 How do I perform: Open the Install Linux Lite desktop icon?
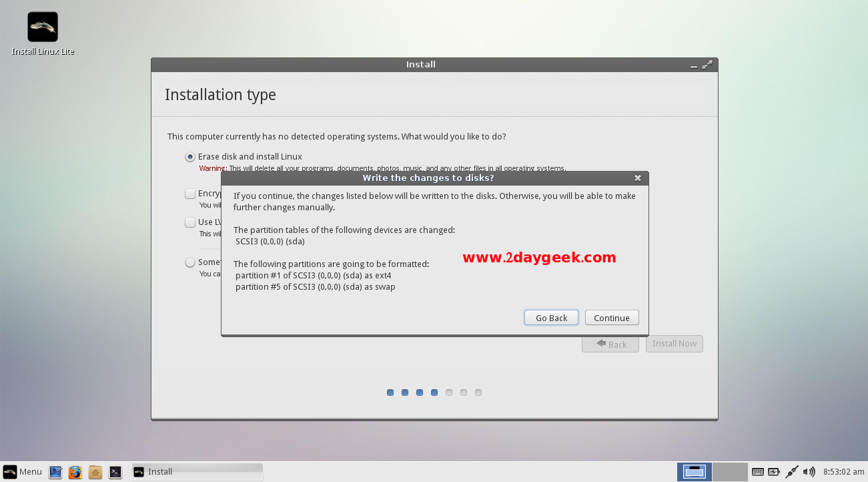point(43,28)
